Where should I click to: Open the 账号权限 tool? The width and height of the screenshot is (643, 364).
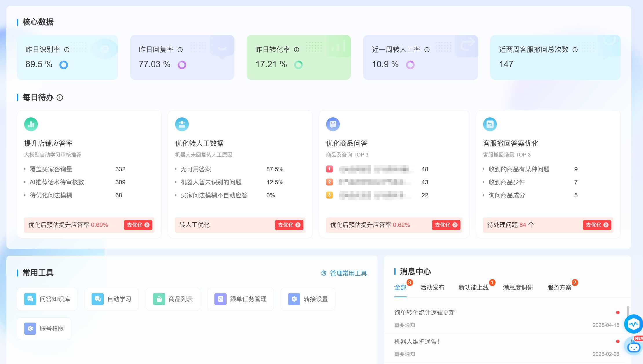point(44,328)
